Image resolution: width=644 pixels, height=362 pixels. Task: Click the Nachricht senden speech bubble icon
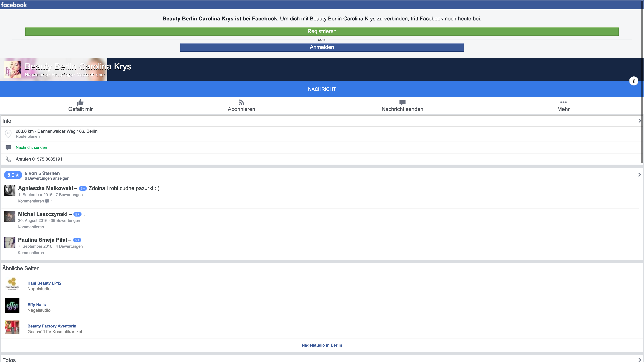(402, 102)
